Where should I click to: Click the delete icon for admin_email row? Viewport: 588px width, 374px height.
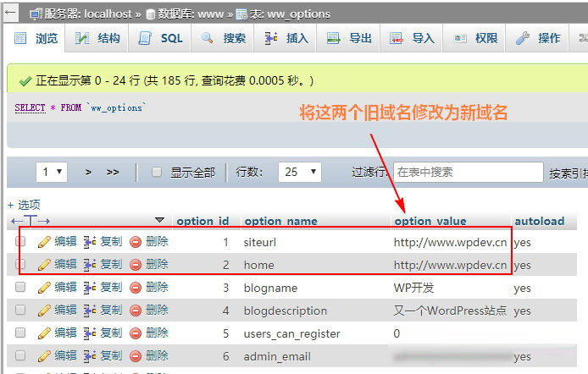click(136, 356)
